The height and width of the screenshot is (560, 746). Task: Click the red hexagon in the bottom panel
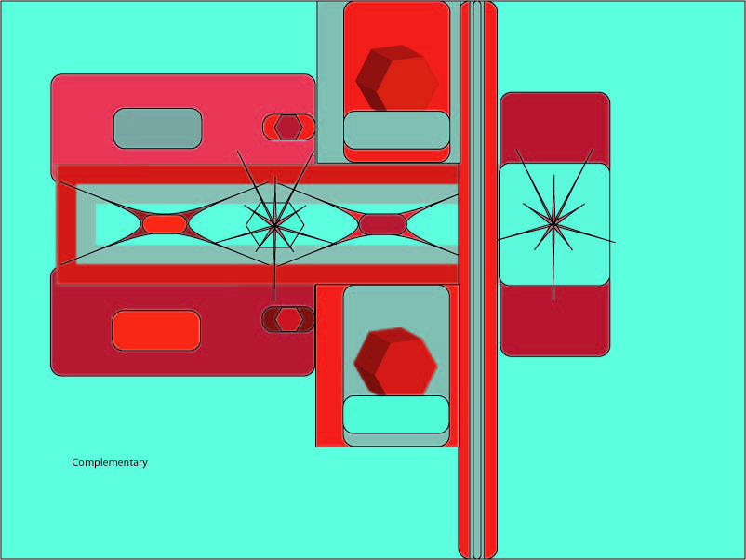(x=395, y=362)
